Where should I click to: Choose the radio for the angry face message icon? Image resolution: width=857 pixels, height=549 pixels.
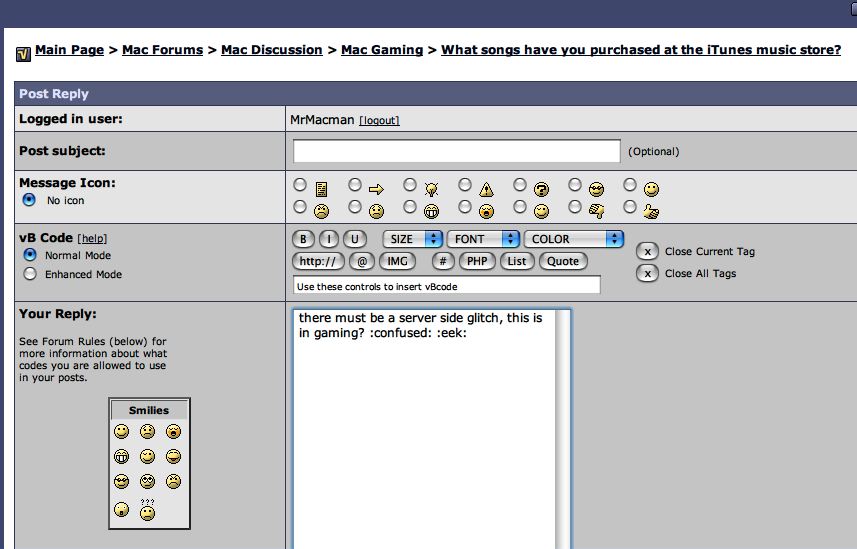click(x=300, y=207)
